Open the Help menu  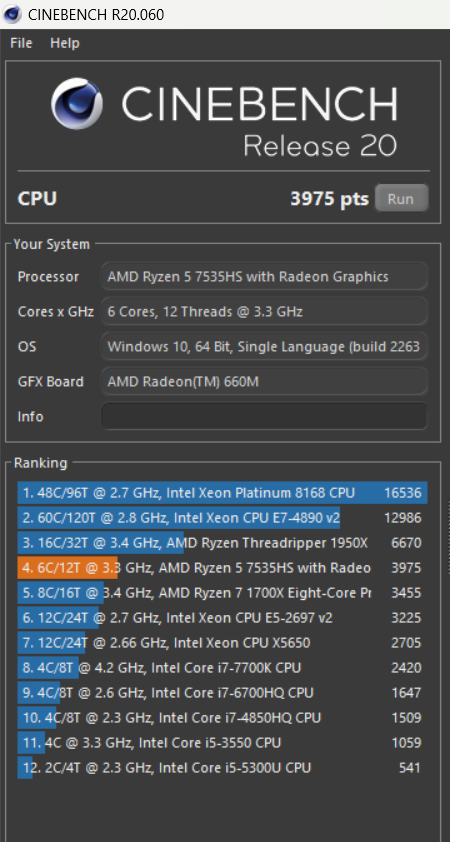point(65,43)
